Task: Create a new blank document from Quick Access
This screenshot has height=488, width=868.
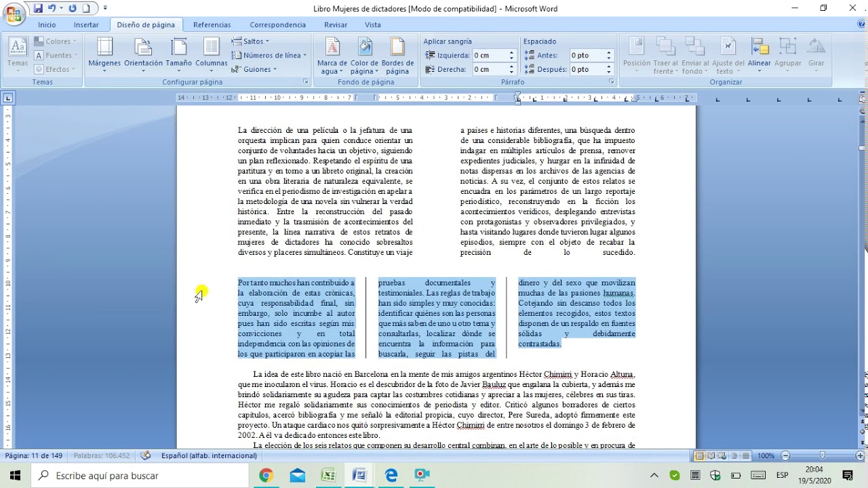Action: (x=87, y=9)
